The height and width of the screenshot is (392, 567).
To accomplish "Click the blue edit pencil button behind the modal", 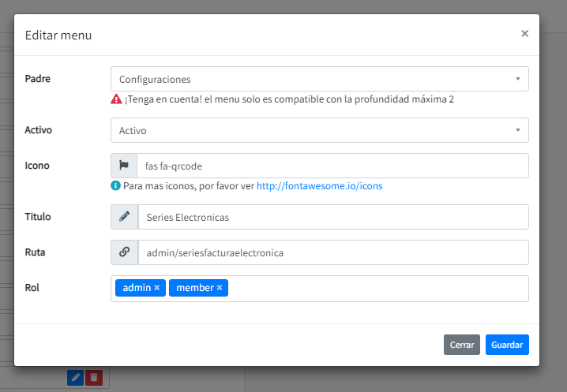I will click(x=75, y=378).
